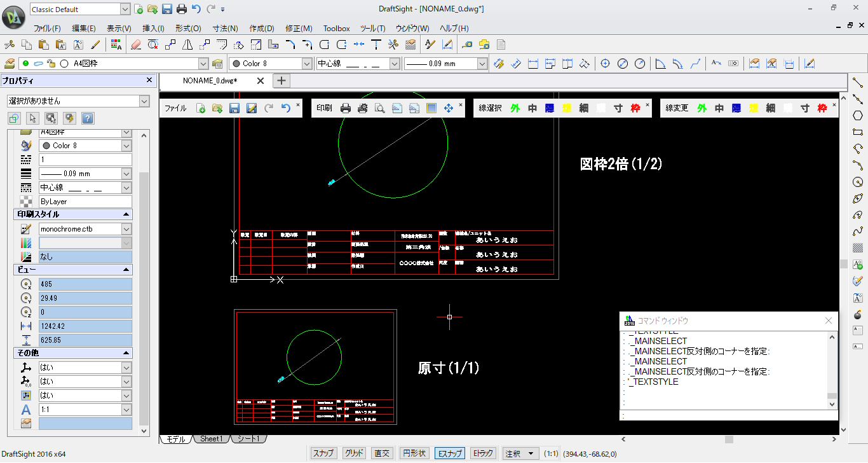The image size is (868, 463).
Task: Open the Color 8 dropdown in toolbar
Action: point(307,64)
